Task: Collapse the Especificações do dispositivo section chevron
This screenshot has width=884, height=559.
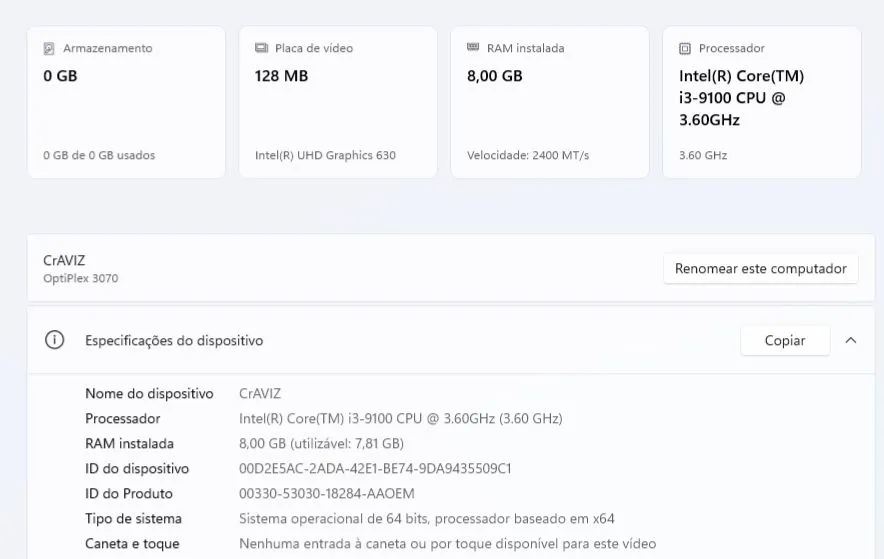Action: click(851, 340)
